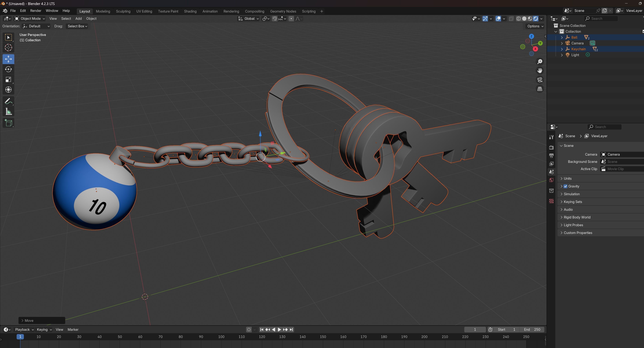Choose the Measure tool
This screenshot has height=348, width=644.
tap(8, 112)
